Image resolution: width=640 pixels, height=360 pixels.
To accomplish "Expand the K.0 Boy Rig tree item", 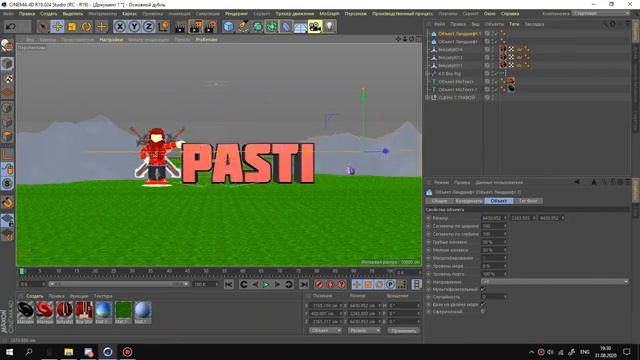I will pyautogui.click(x=427, y=73).
